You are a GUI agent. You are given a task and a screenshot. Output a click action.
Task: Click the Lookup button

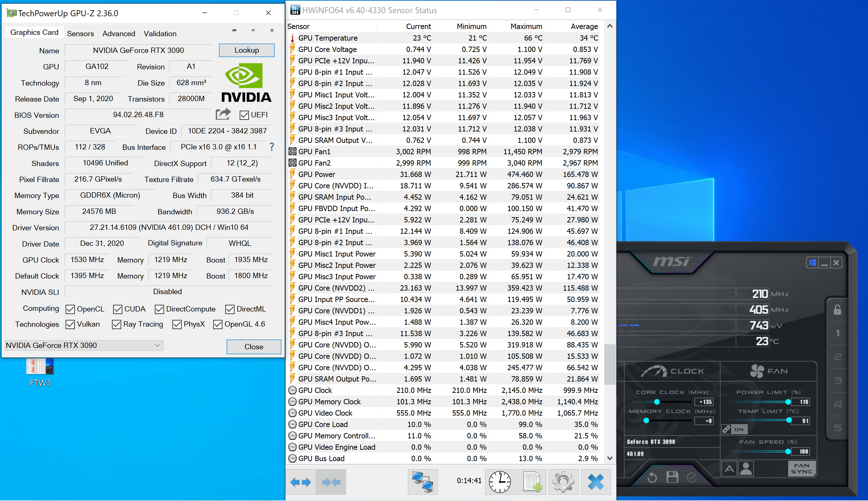pos(246,50)
